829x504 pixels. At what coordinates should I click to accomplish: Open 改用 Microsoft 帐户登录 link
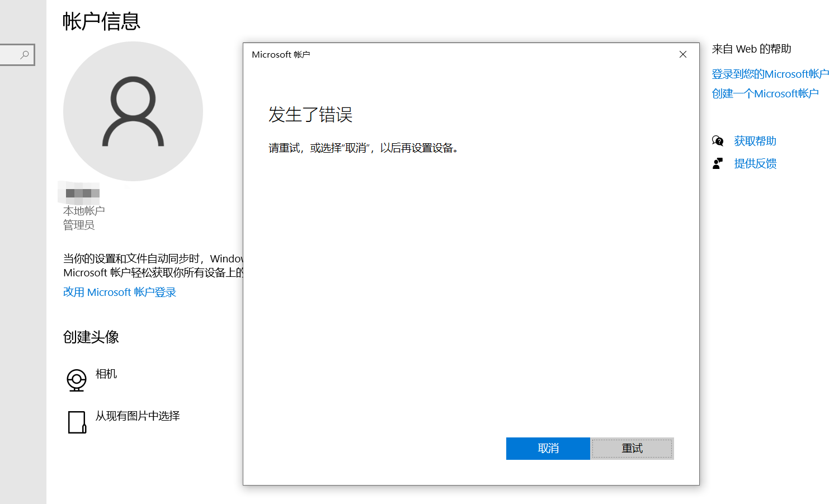click(x=120, y=292)
